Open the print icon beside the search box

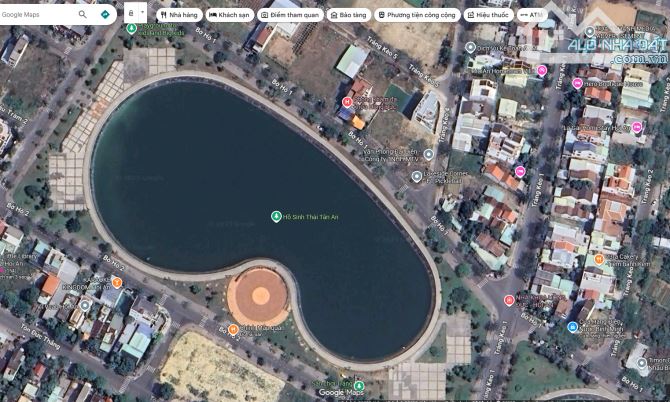point(134,15)
